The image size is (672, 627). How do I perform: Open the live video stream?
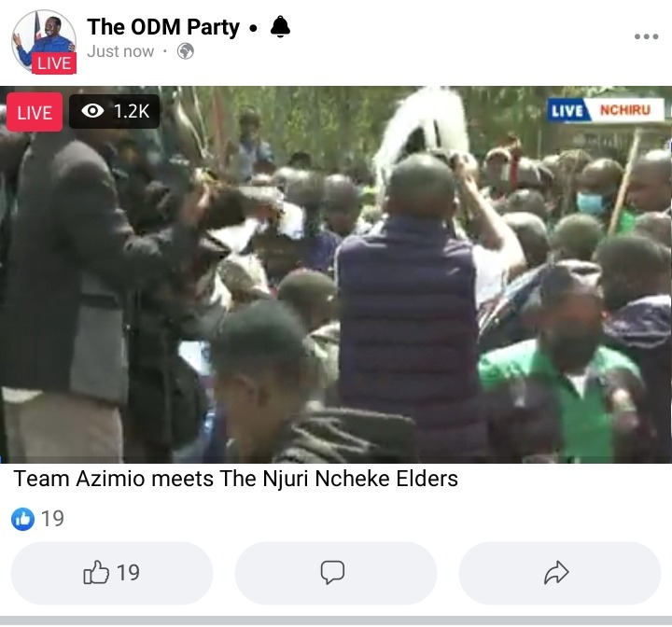[x=336, y=274]
